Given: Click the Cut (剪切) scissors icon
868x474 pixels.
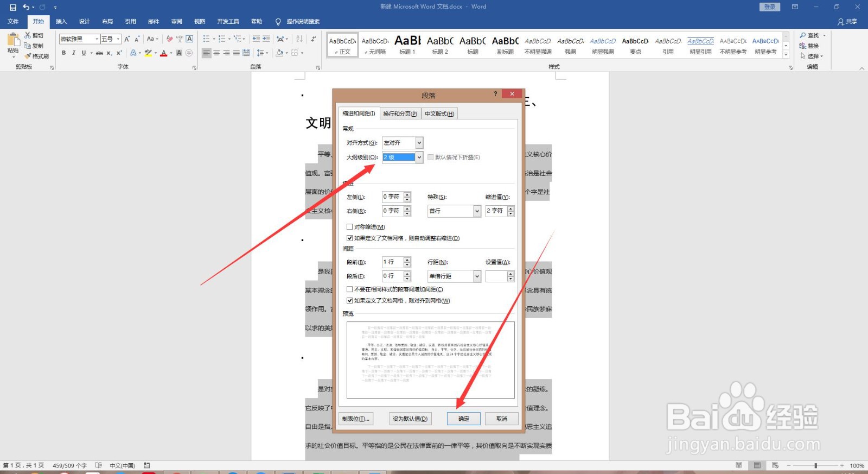Looking at the screenshot, I should pos(28,35).
